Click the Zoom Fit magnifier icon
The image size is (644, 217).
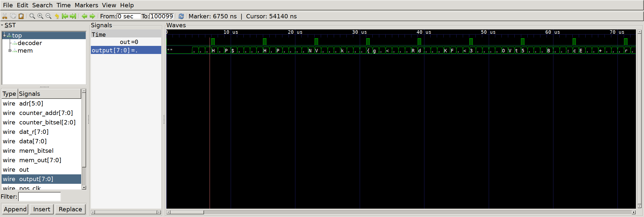[32, 16]
